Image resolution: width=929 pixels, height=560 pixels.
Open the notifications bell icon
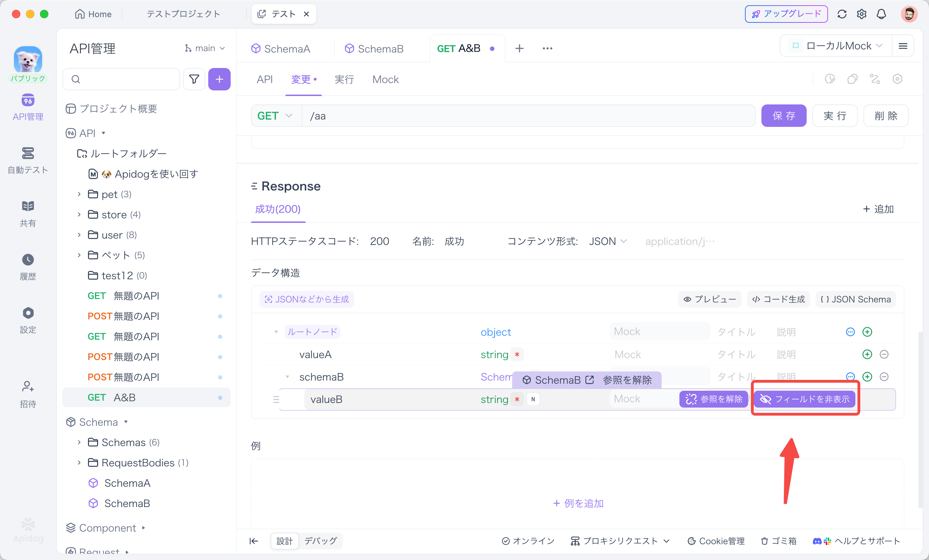881,14
